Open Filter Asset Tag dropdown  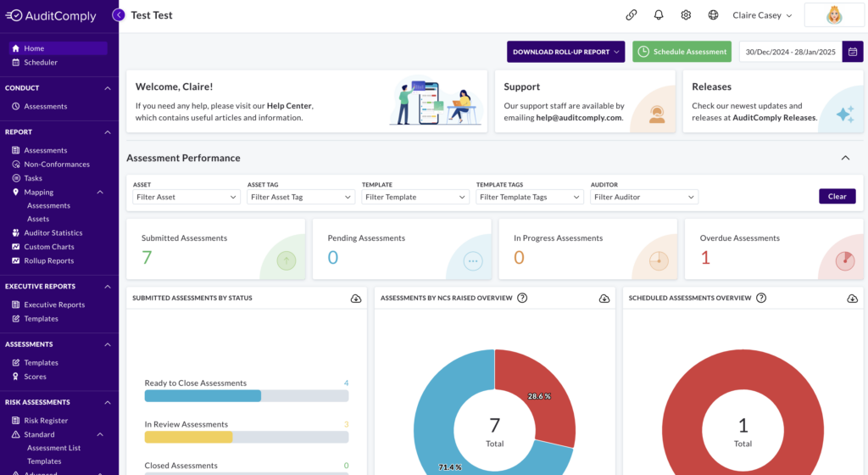click(301, 197)
